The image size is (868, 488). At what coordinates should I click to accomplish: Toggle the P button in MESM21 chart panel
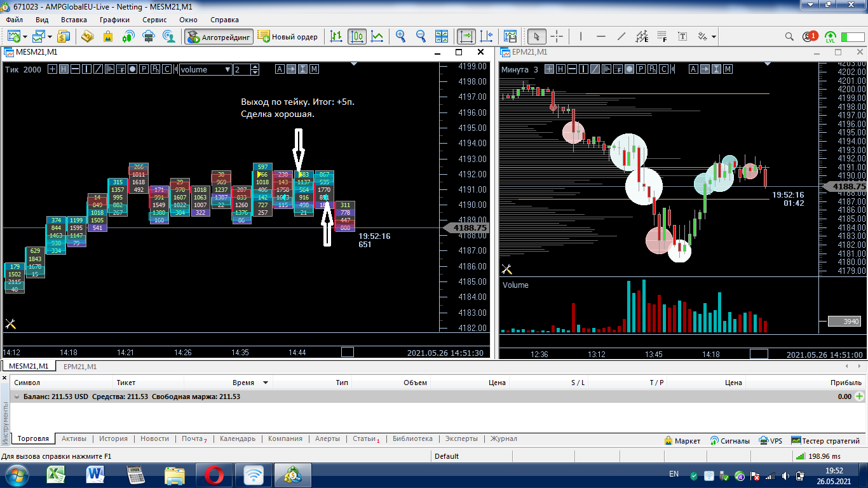coord(144,69)
